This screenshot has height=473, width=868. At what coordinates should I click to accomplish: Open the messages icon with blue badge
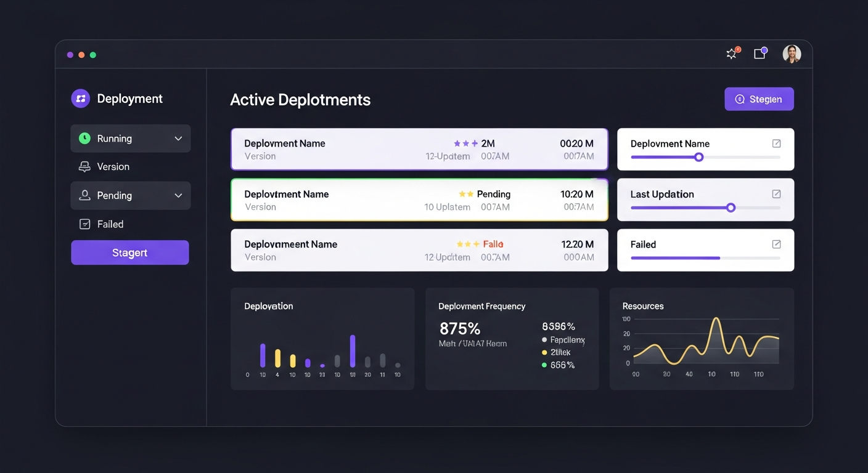(x=760, y=54)
